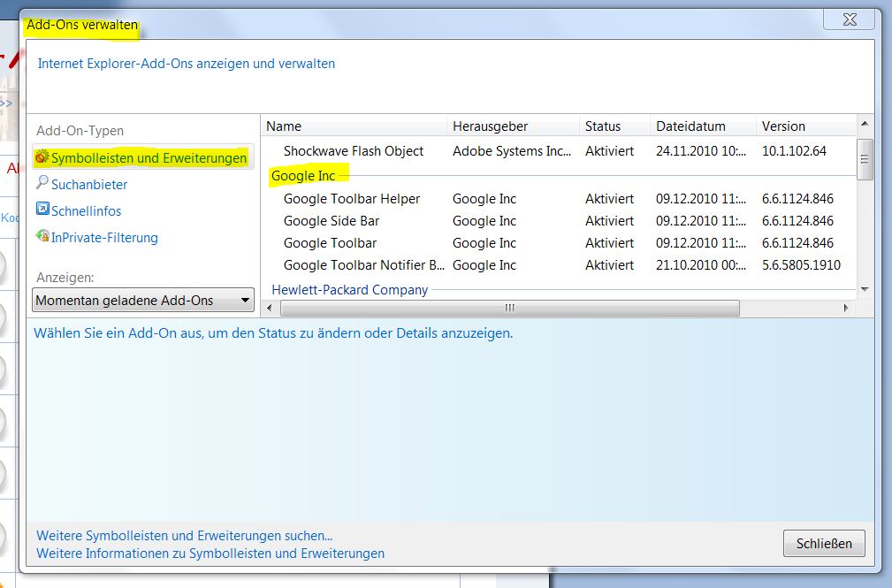The image size is (892, 588).
Task: Click the Schließen button
Action: 824,544
